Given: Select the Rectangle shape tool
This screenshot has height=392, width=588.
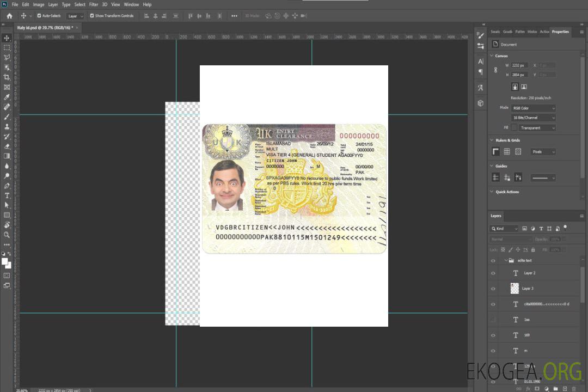Looking at the screenshot, I should tap(7, 215).
